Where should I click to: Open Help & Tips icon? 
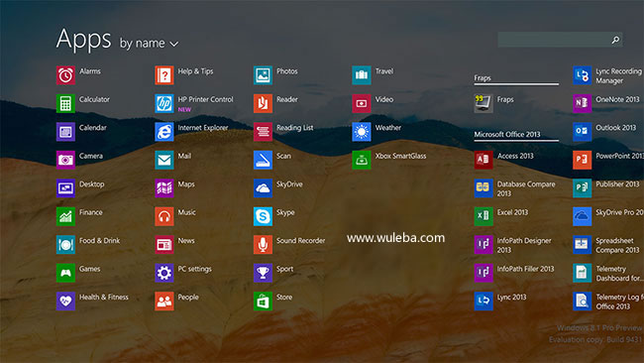[164, 75]
